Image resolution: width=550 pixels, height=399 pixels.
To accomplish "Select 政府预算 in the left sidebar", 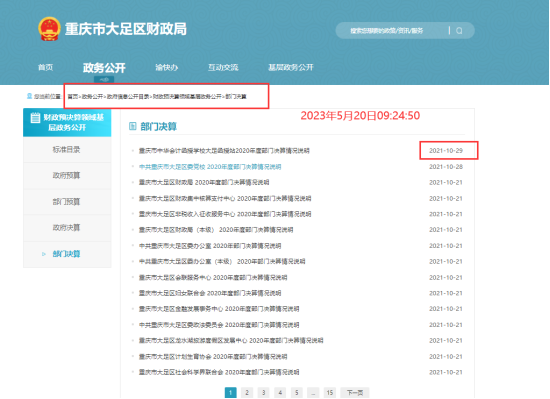I will point(67,175).
